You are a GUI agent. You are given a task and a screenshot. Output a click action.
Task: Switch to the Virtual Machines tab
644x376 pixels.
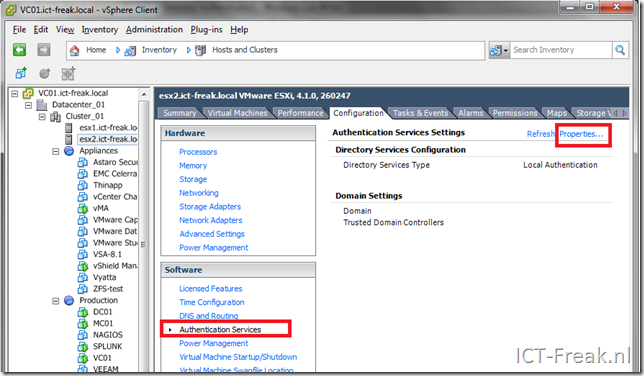pos(237,113)
